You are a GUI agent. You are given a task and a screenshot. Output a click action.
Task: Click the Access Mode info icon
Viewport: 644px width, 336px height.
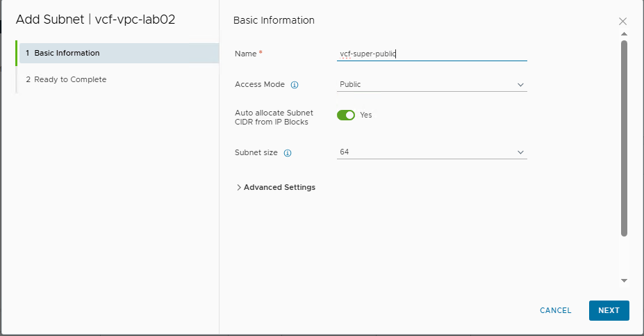295,85
